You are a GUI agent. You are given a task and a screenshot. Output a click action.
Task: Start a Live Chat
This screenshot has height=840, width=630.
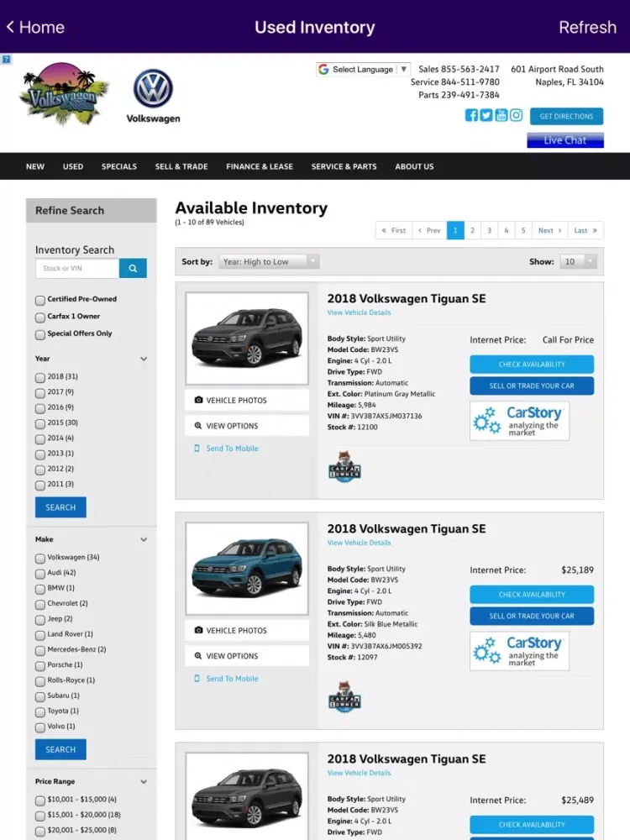[x=565, y=140]
